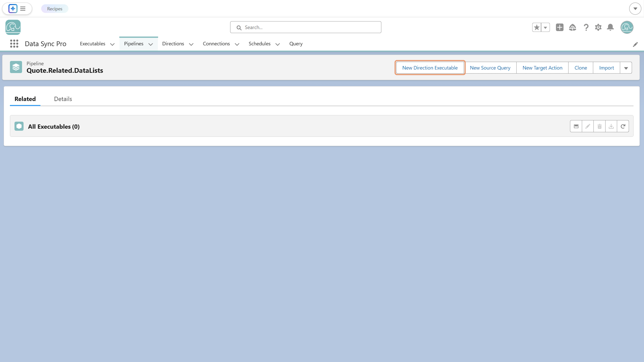This screenshot has height=362, width=644.
Task: View notifications bell
Action: (x=610, y=27)
